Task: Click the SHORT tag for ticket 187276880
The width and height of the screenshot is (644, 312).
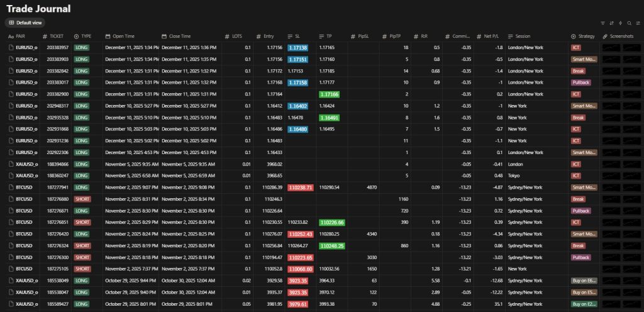Action: click(82, 199)
